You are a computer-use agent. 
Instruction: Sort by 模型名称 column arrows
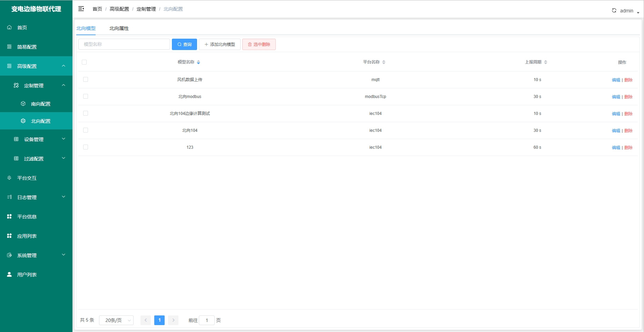click(198, 62)
